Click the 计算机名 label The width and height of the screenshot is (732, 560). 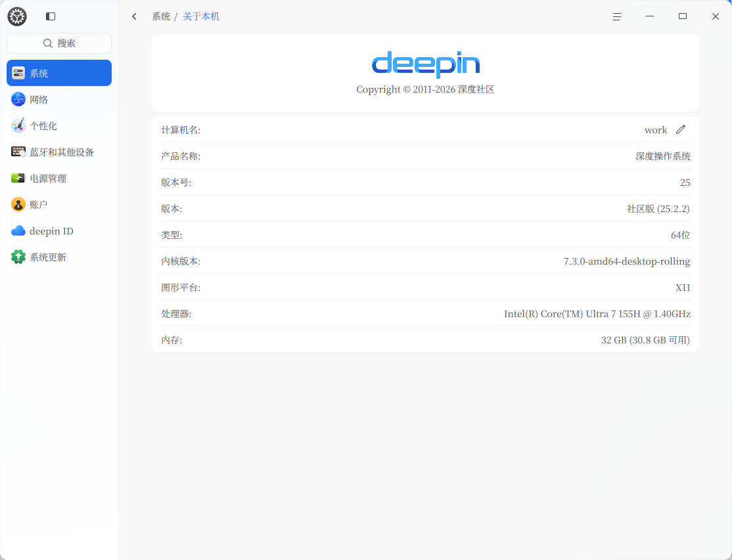point(181,130)
